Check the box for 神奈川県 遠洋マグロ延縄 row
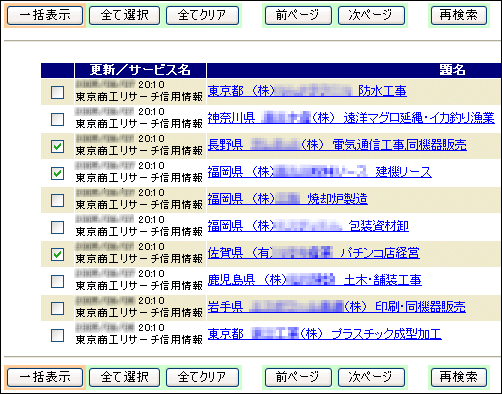Screen dimensions: 502x394 pos(58,119)
